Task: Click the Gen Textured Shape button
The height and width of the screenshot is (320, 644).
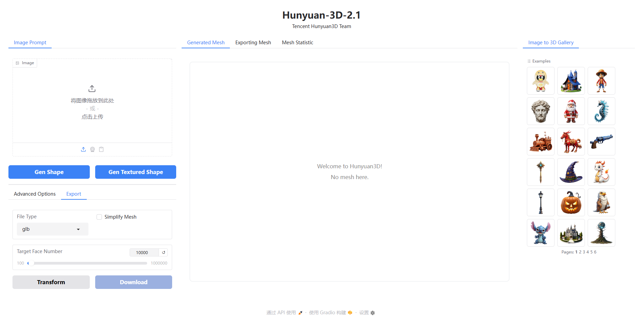Action: [x=136, y=172]
